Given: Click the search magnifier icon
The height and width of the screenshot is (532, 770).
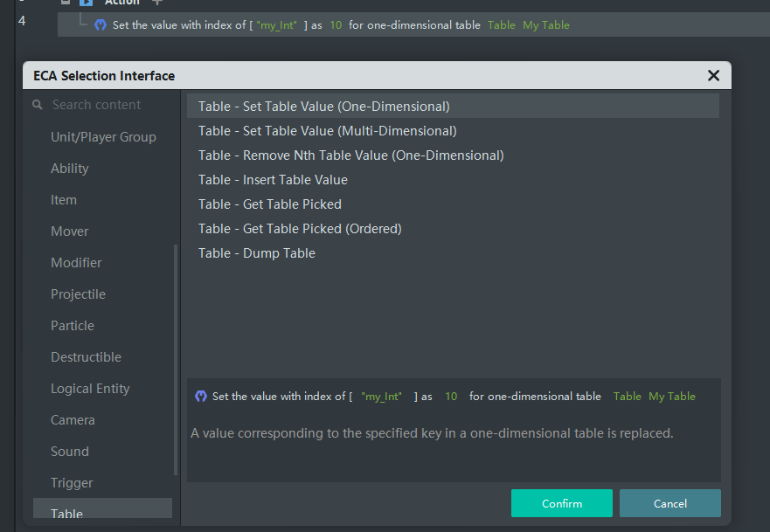Looking at the screenshot, I should (x=38, y=105).
